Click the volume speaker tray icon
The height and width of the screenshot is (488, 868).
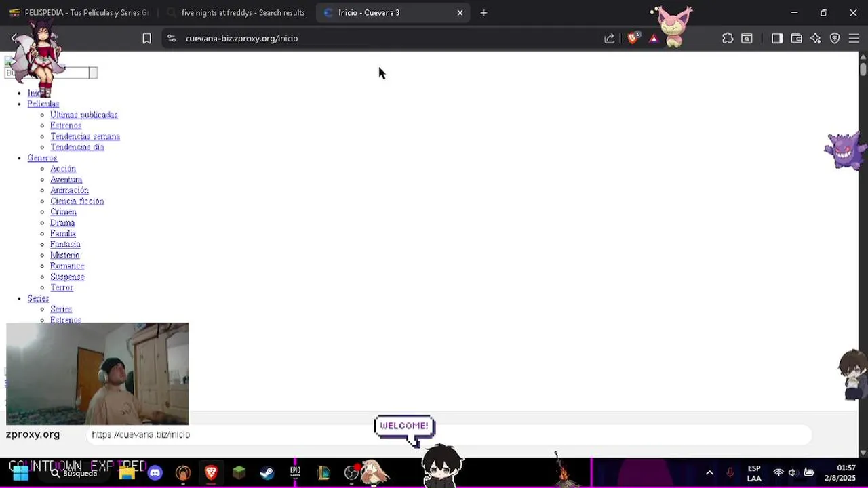pos(793,473)
